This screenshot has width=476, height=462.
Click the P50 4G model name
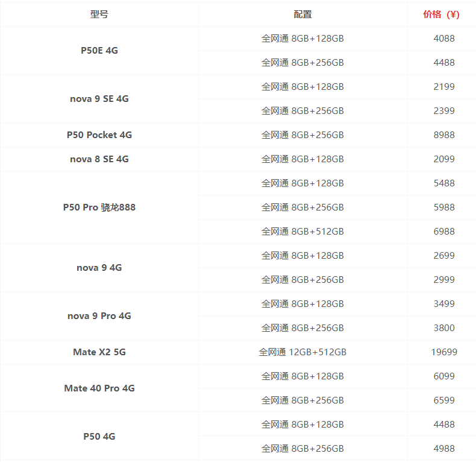point(99,437)
